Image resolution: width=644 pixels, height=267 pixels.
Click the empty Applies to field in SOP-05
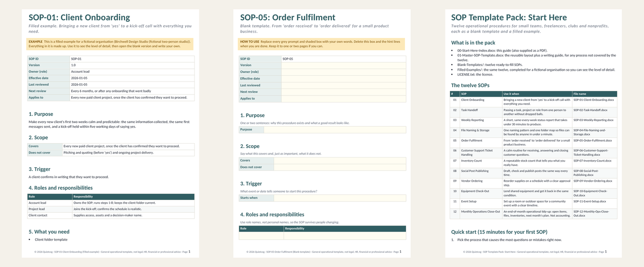(x=344, y=99)
